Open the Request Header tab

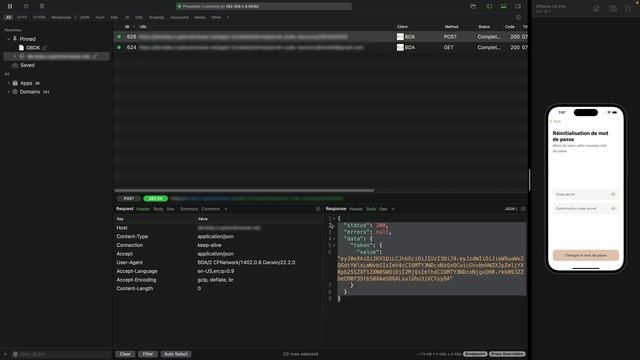pyautogui.click(x=143, y=209)
